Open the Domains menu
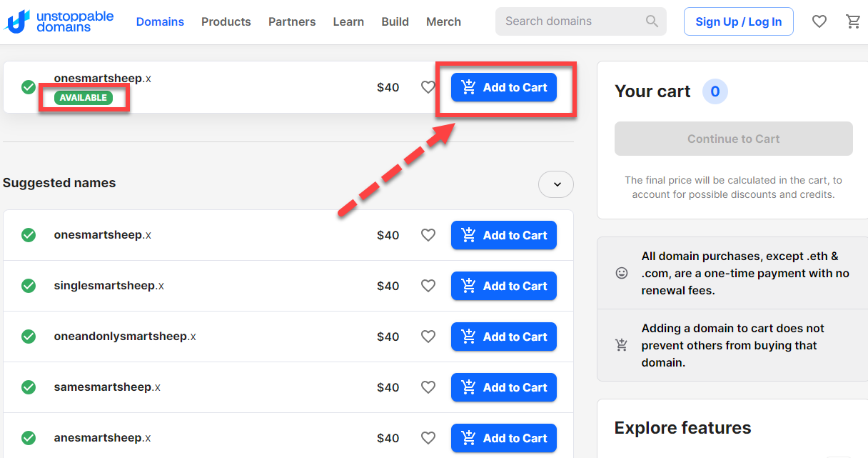 [x=160, y=21]
